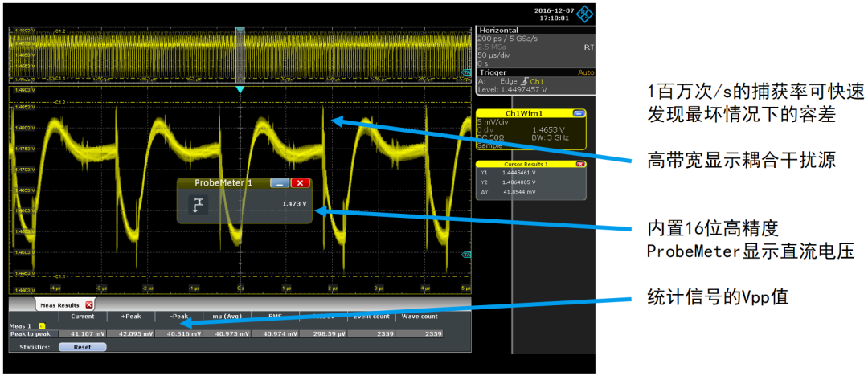Click the Rohde & Schwarz logo icon
This screenshot has height=376, width=868.
(x=583, y=14)
